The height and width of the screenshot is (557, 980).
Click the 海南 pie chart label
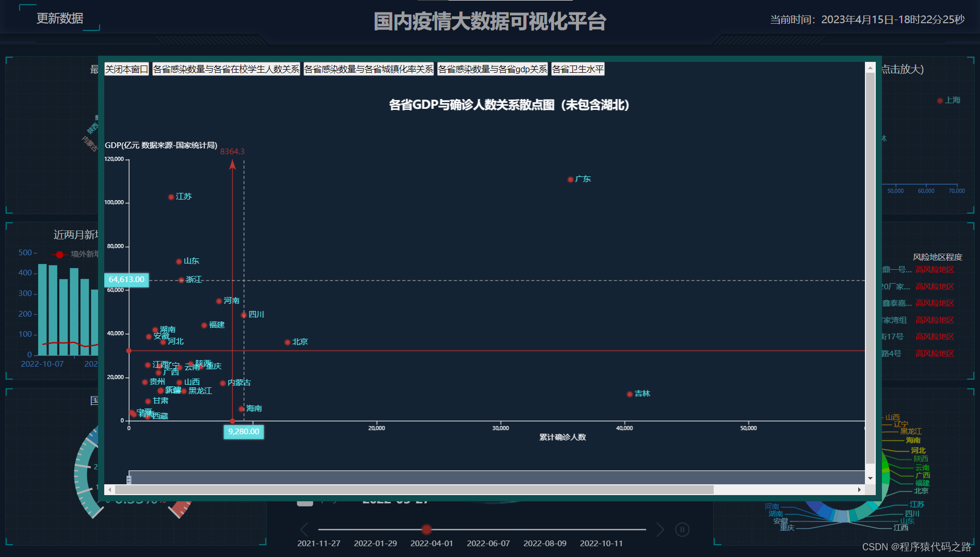(x=913, y=440)
